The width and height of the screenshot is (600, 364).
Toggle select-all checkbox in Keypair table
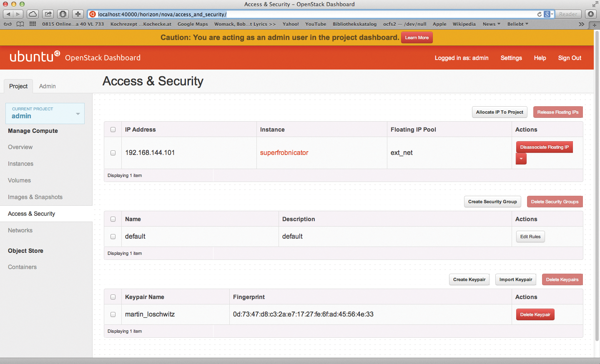[113, 297]
